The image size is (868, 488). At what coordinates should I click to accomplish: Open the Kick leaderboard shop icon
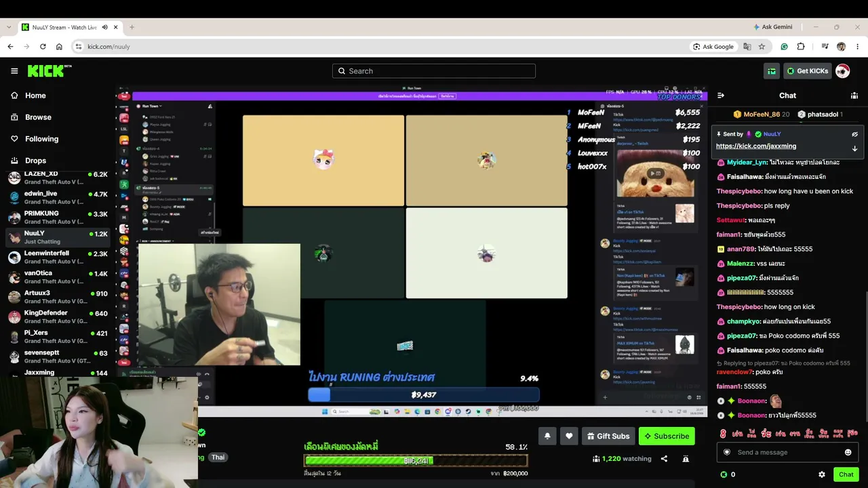point(772,71)
